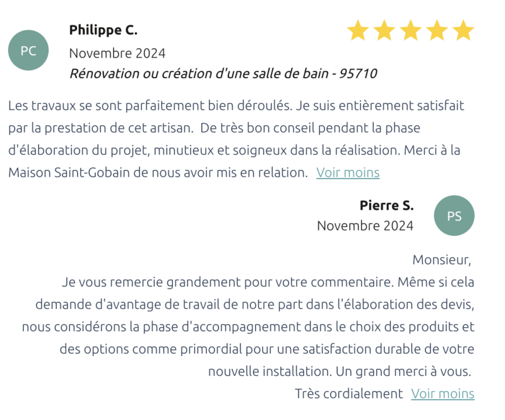Click the responder name Pierre S.
Viewport: 505px width, 420px height.
tap(386, 205)
